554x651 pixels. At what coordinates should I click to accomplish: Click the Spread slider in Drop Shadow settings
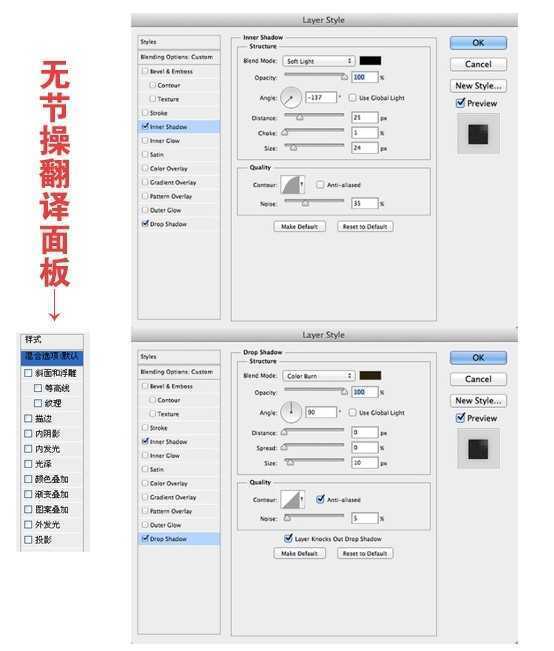[314, 447]
